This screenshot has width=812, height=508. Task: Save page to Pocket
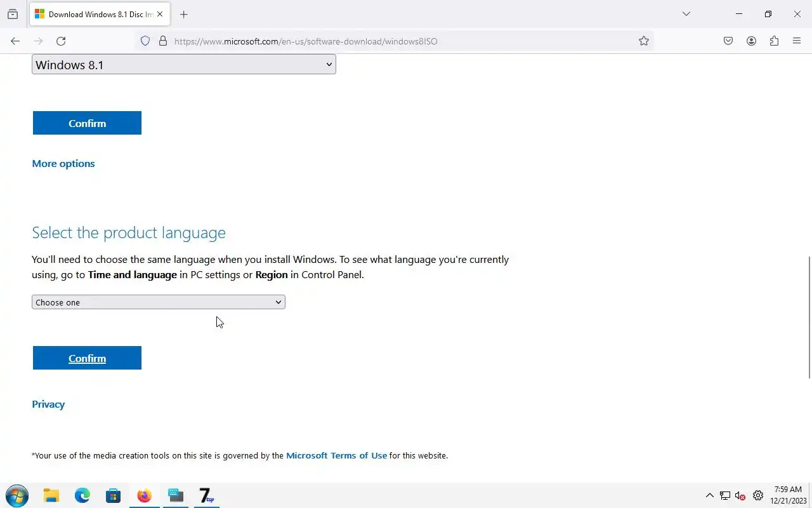(x=728, y=41)
